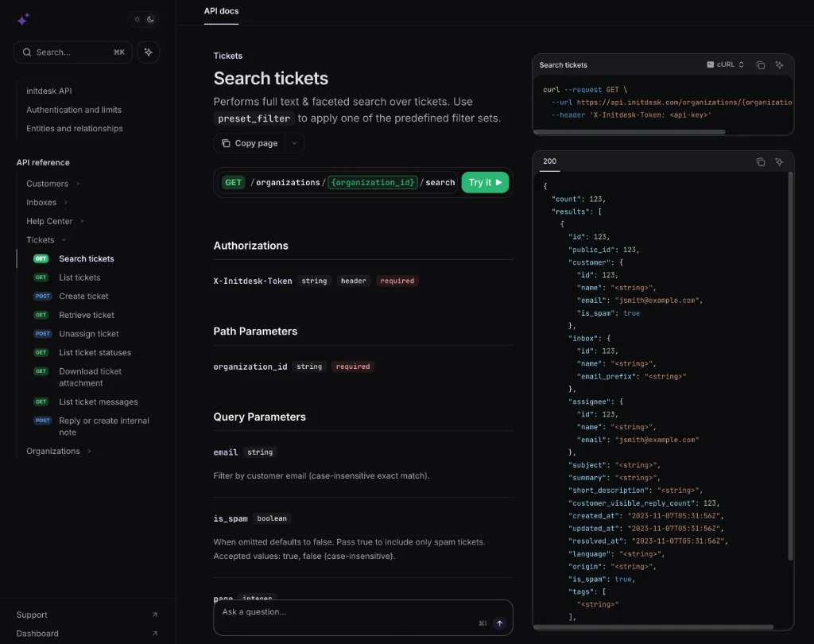Select Download ticket attachment endpoint

pyautogui.click(x=91, y=377)
